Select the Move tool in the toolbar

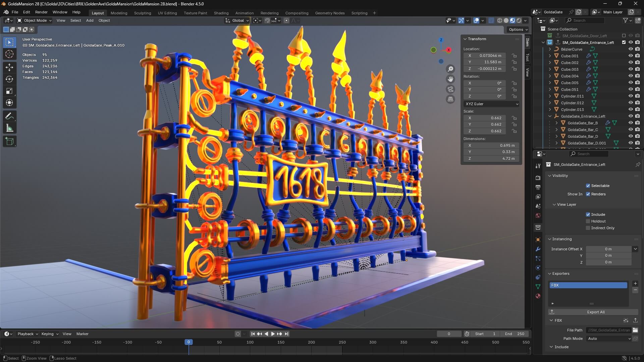(9, 67)
